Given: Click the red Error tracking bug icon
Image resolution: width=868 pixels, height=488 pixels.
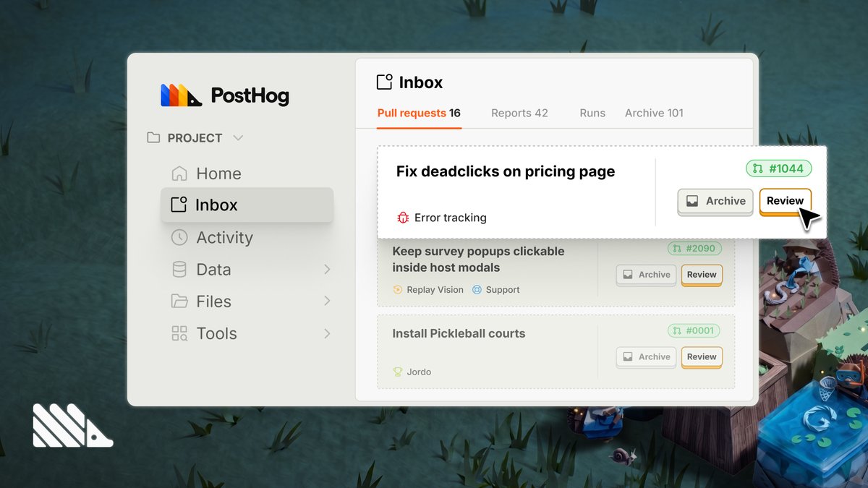Looking at the screenshot, I should tap(403, 218).
